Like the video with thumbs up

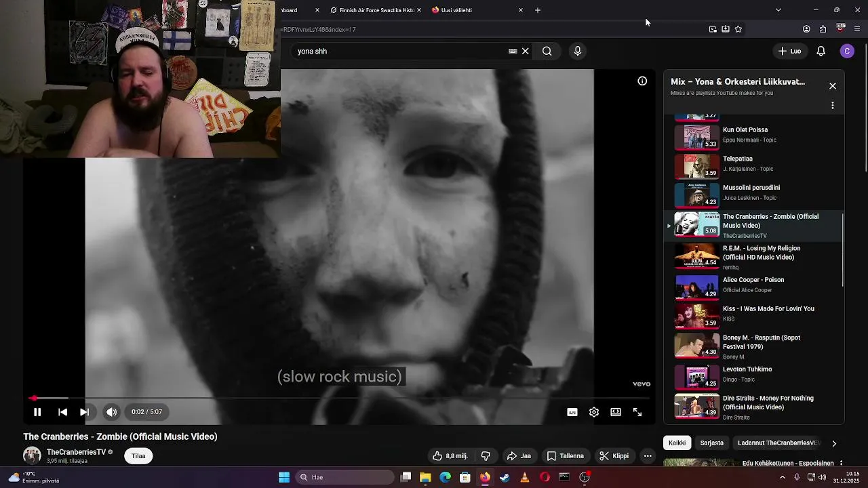tap(450, 456)
